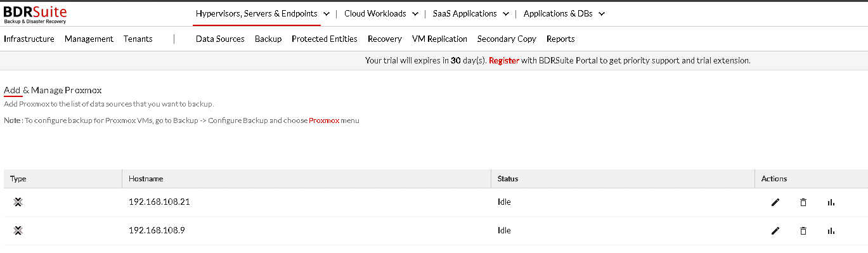
Task: Open the Infrastructure section
Action: [29, 39]
